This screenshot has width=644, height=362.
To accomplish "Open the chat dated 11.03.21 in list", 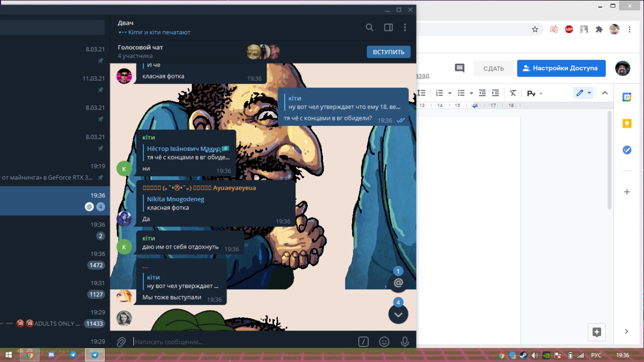I will (x=55, y=84).
